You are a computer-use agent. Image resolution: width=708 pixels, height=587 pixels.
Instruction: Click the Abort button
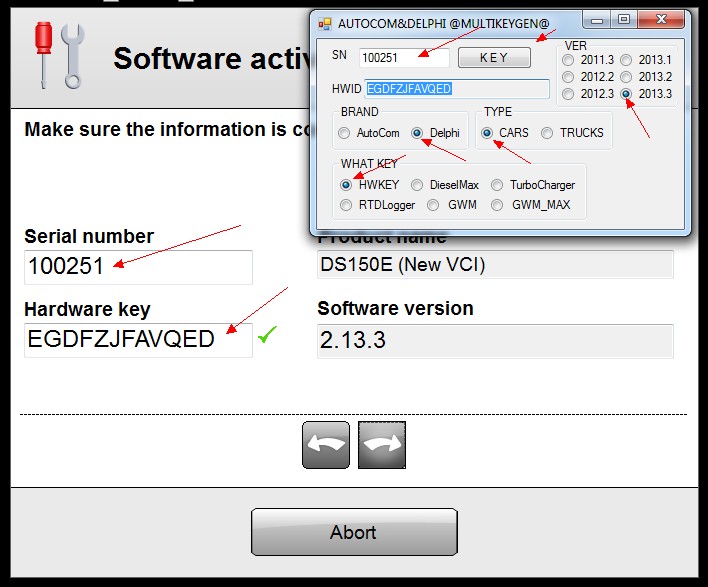click(354, 532)
